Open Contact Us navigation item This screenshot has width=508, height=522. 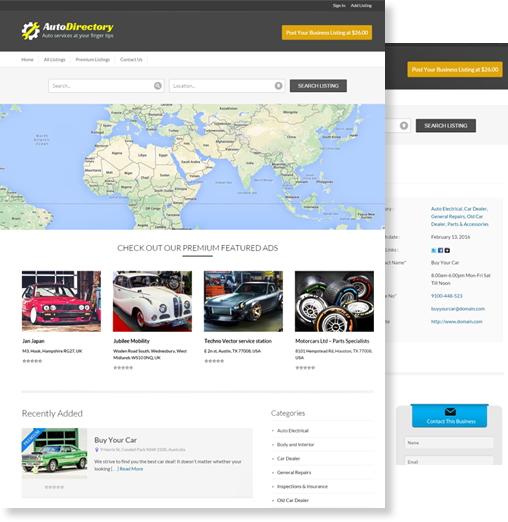[131, 60]
